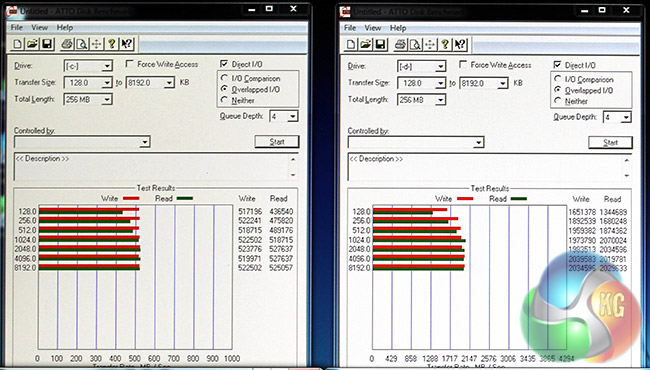650x370 pixels.
Task: Click the Start button in right window
Action: pyautogui.click(x=610, y=143)
